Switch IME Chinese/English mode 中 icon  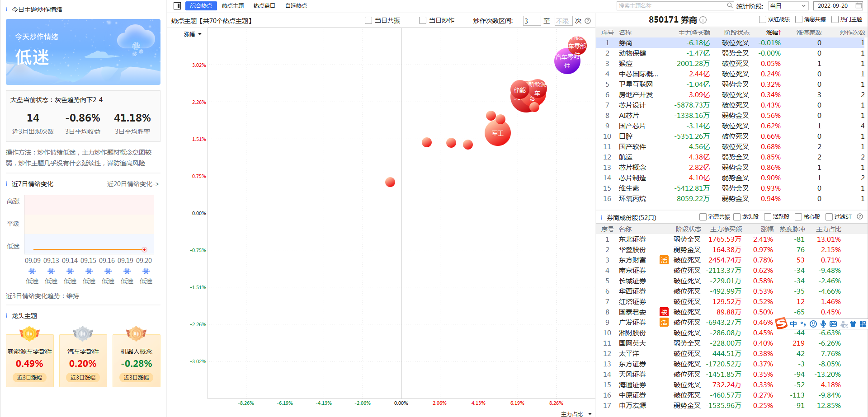click(x=793, y=323)
